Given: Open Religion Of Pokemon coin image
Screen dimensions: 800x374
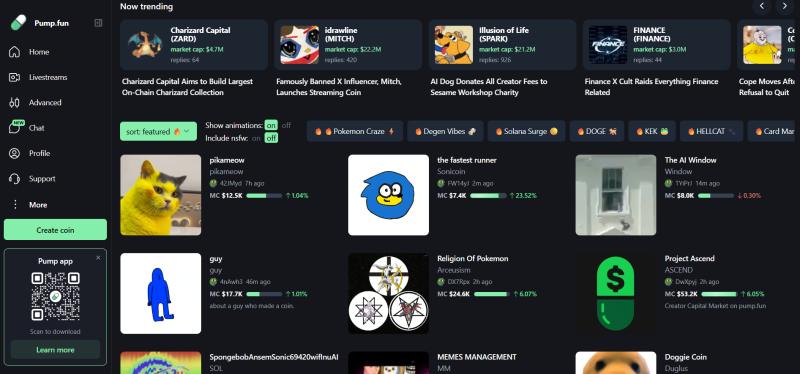Looking at the screenshot, I should click(388, 293).
